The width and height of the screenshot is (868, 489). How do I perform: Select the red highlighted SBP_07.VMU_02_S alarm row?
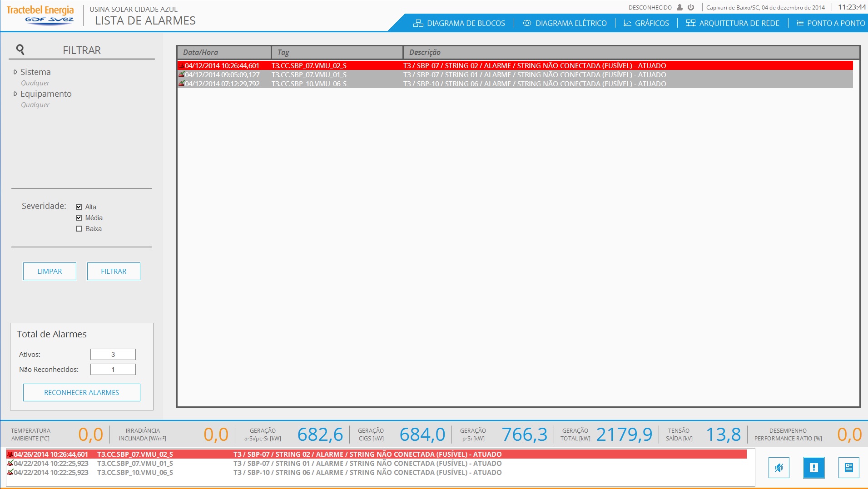tap(515, 65)
